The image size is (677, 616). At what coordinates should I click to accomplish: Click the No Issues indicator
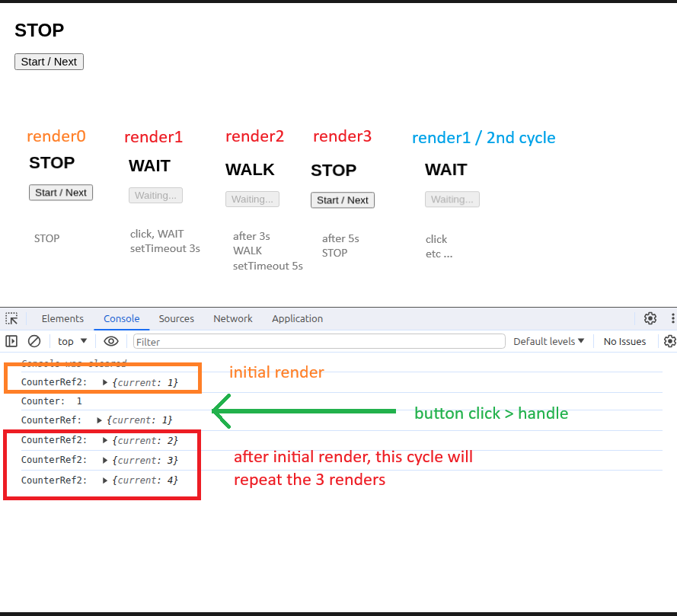pos(624,341)
